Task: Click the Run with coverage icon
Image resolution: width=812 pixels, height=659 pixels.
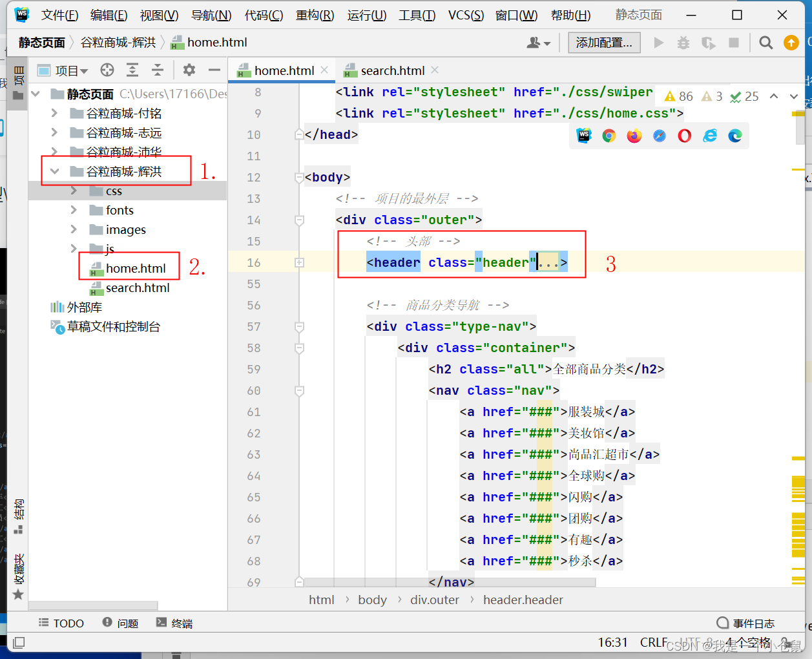Action: [709, 43]
